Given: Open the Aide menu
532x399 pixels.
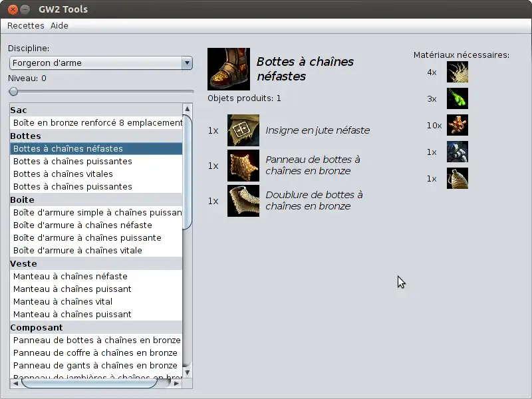Looking at the screenshot, I should (59, 26).
